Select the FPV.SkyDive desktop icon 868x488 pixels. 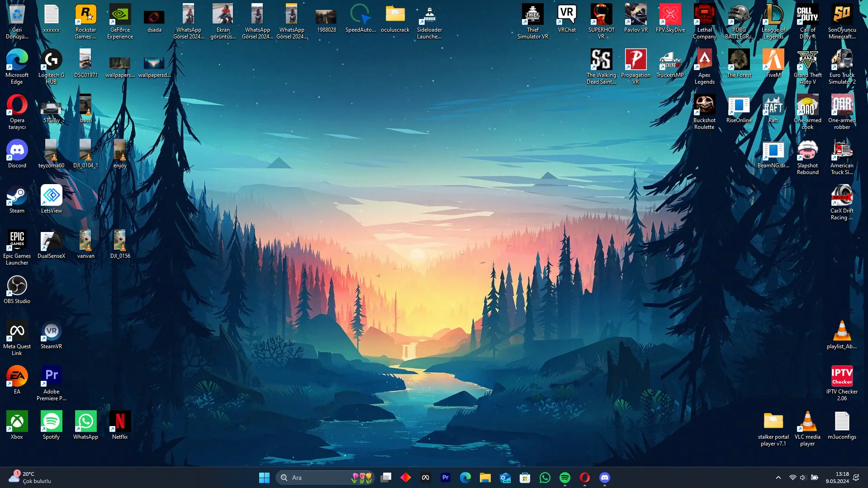click(x=670, y=18)
